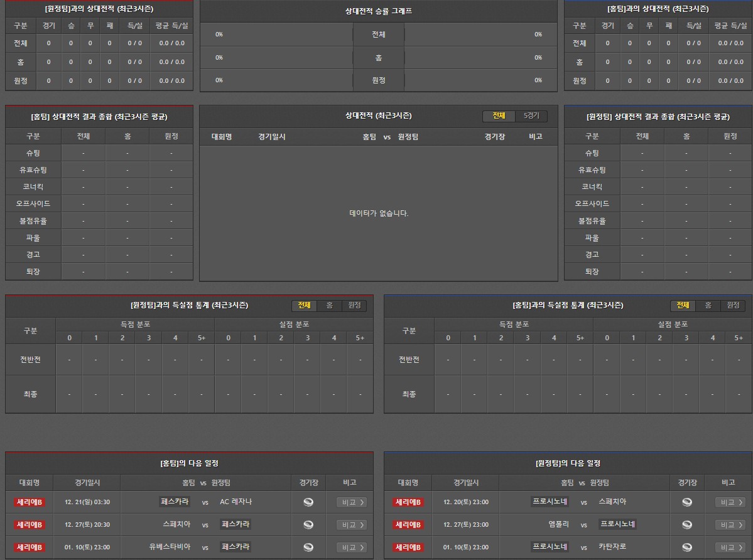This screenshot has height=560, width=753.
Task: Select 전체 in the 상대전적 head-to-head panel
Action: pyautogui.click(x=499, y=116)
